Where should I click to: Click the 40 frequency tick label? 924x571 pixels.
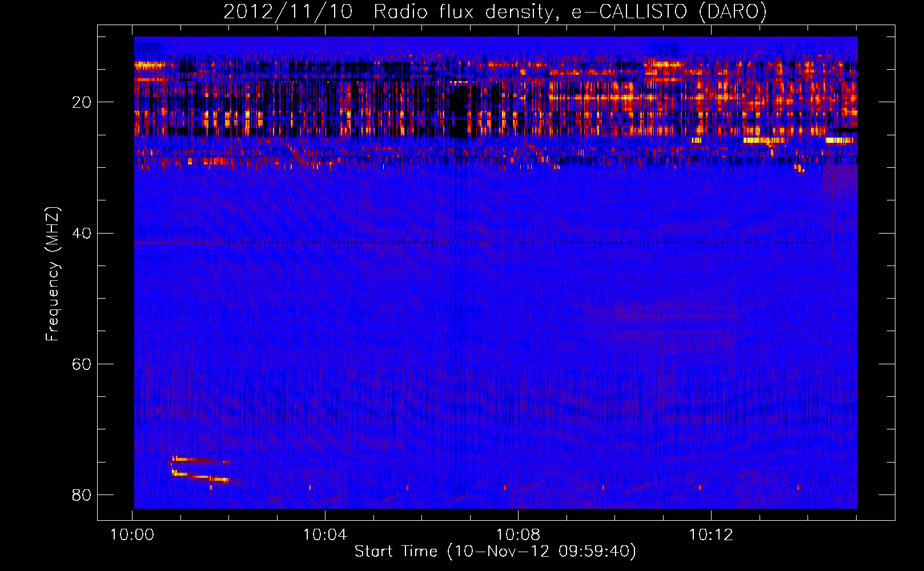coord(82,233)
